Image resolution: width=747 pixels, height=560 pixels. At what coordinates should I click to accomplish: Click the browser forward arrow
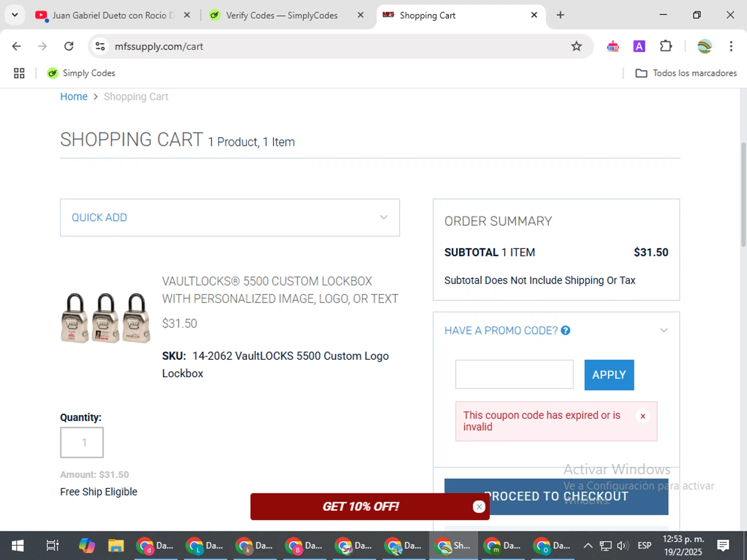tap(42, 46)
